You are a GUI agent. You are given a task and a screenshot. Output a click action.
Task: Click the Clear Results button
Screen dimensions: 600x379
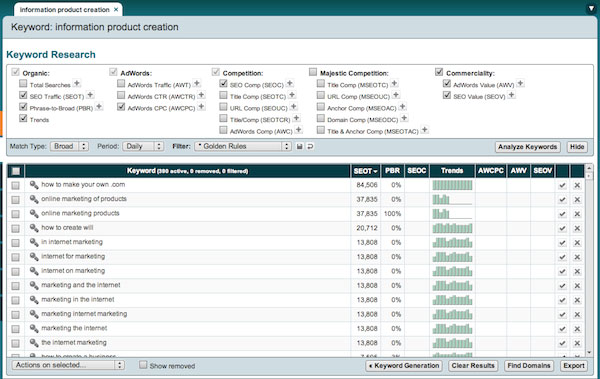[x=473, y=366]
